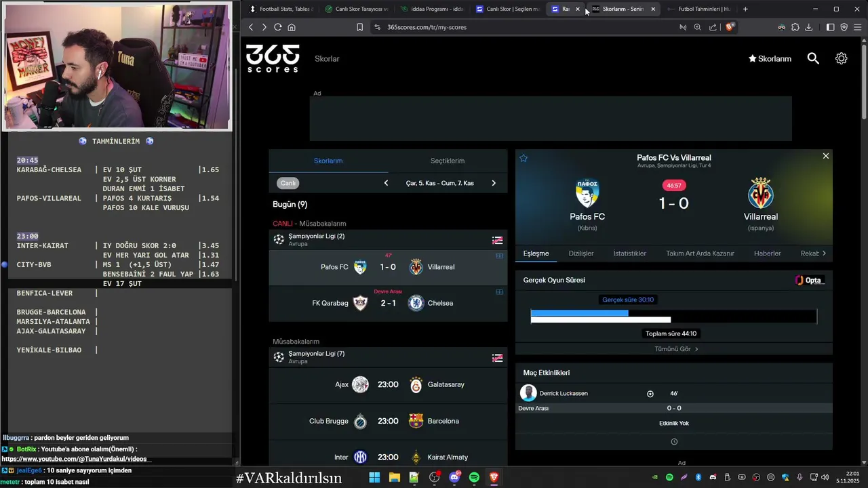Open Discord from the taskbar
Screen dimensions: 868x488
pyautogui.click(x=454, y=478)
